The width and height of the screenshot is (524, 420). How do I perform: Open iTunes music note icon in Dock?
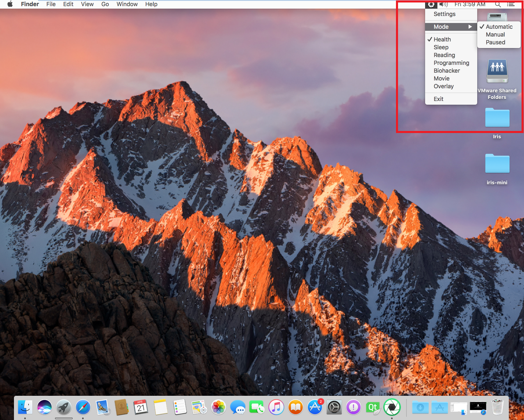276,407
